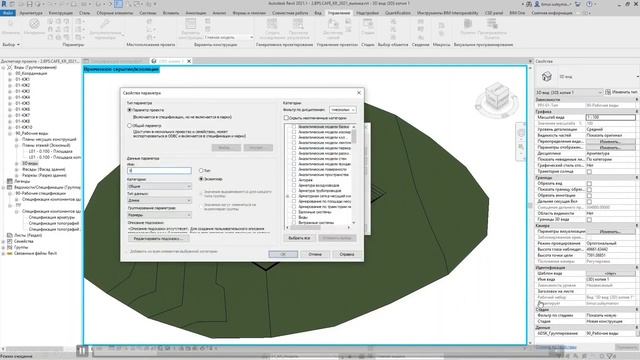Open Главная модель dropdown in ribbon
The height and width of the screenshot is (360, 640).
click(229, 37)
